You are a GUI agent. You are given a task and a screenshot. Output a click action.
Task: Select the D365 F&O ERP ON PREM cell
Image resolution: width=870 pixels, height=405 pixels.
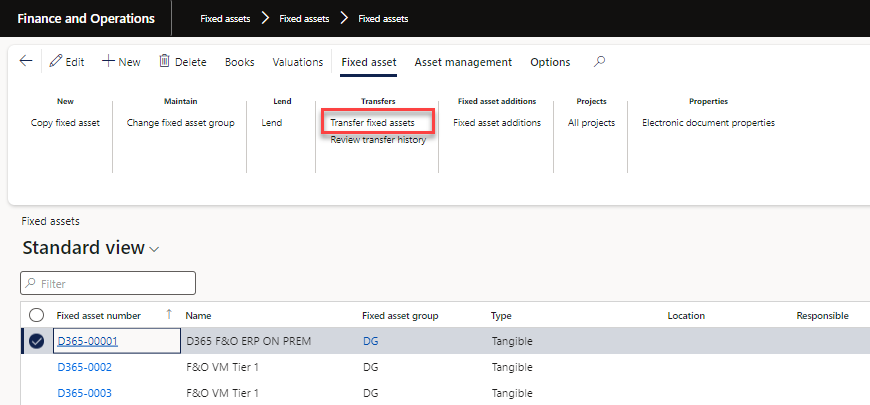point(249,341)
